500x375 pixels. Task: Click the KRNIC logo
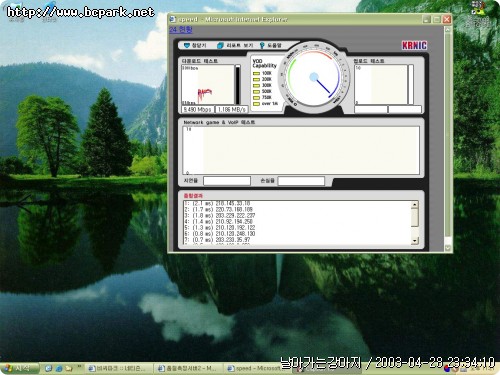(414, 45)
